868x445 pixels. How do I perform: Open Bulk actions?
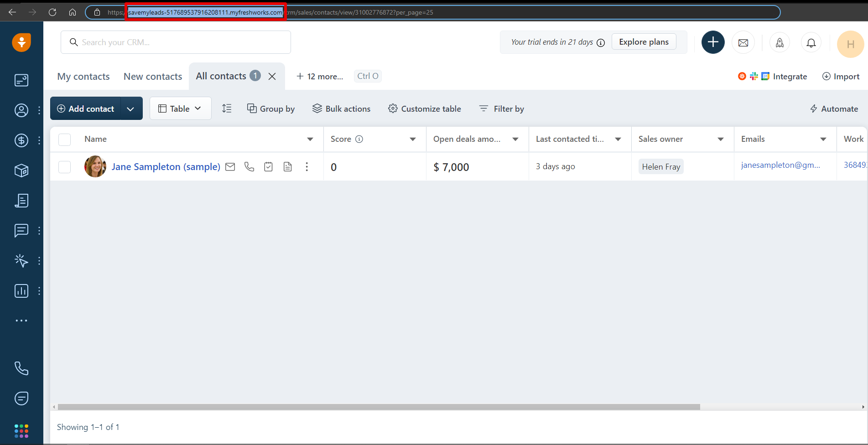(341, 109)
